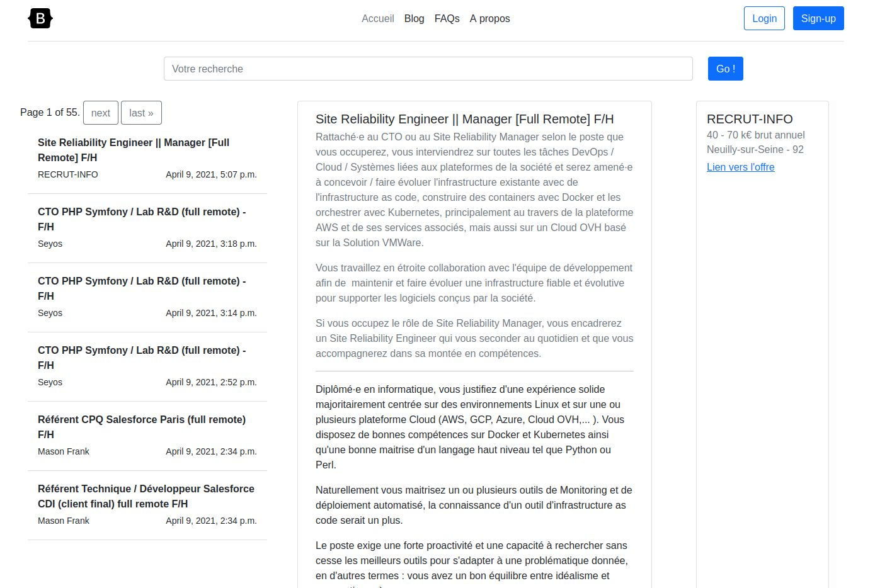Select A propos in the navigation
This screenshot has height=588, width=875.
pos(489,19)
